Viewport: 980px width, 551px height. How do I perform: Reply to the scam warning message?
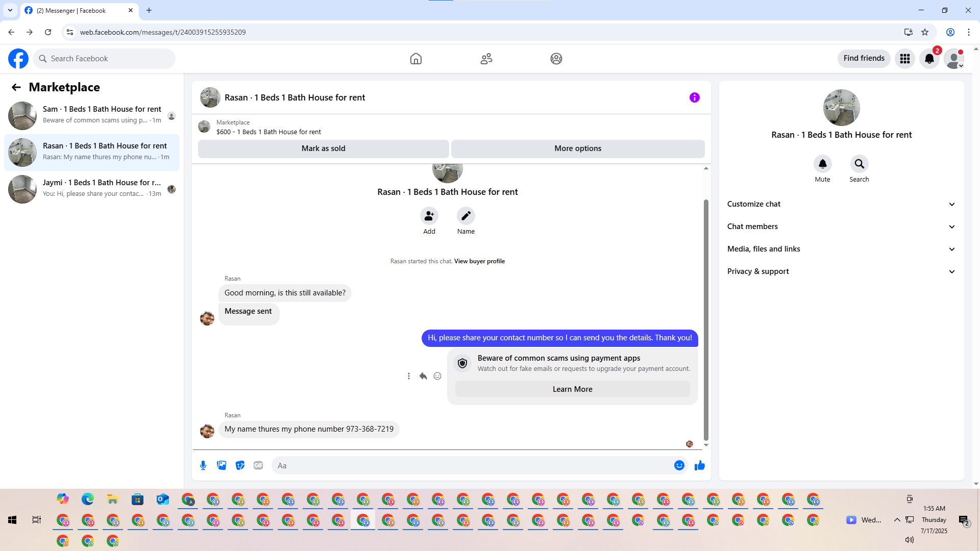coord(423,376)
